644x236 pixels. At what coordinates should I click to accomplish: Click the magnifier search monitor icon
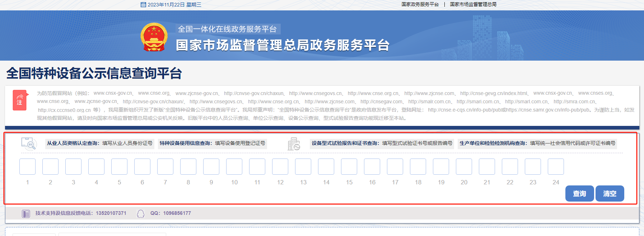29,143
